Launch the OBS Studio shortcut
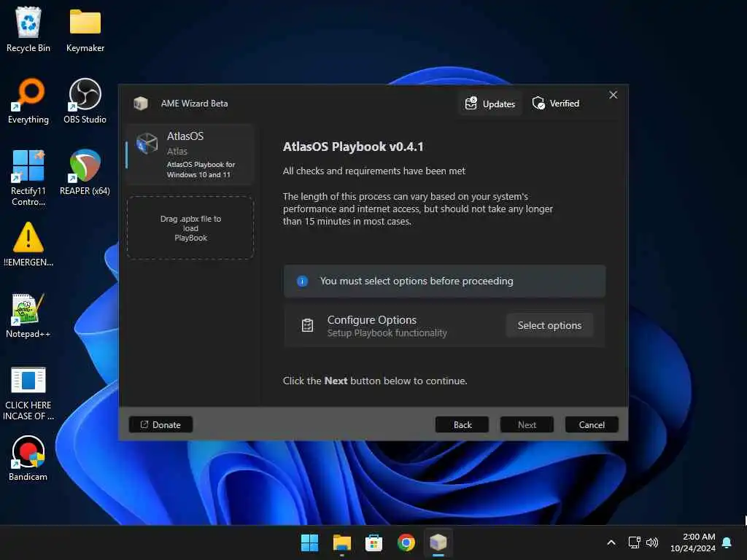747x560 pixels. (85, 101)
